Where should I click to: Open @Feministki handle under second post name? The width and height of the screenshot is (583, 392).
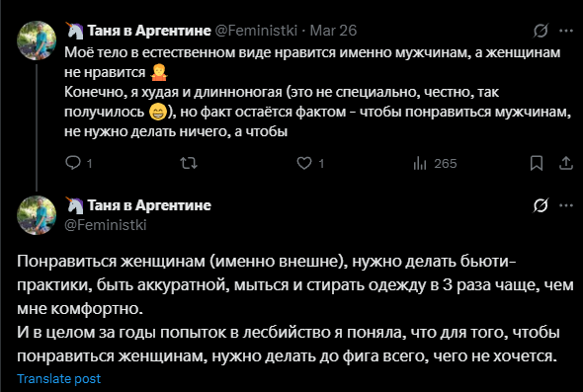click(106, 225)
